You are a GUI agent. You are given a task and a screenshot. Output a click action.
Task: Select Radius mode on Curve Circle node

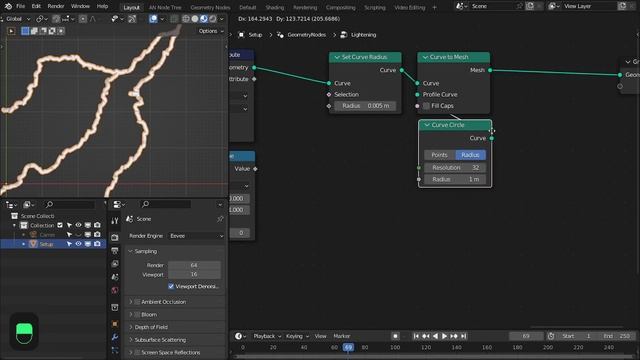click(x=470, y=155)
